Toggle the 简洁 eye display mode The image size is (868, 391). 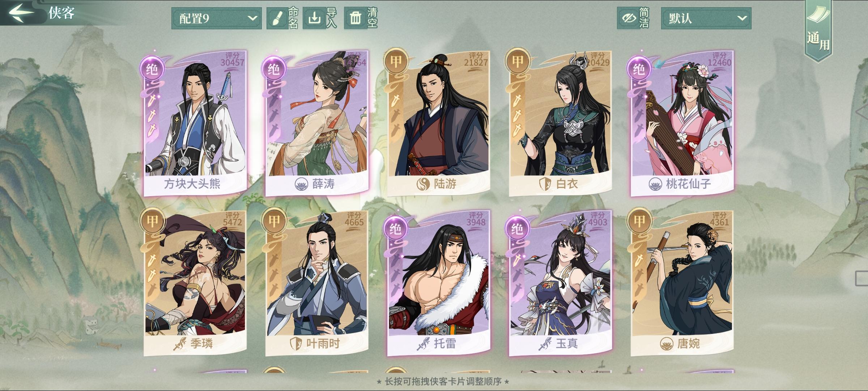[629, 18]
